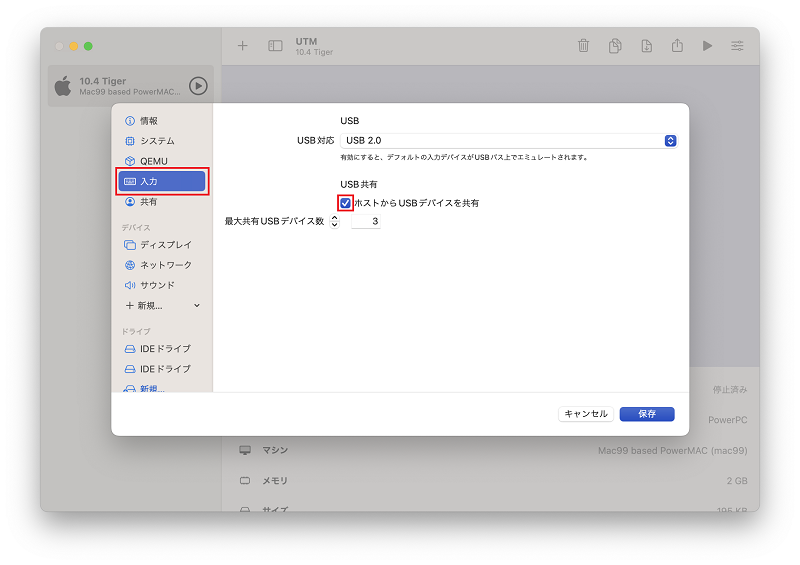This screenshot has height=565, width=800.
Task: Open the 共有 settings section
Action: coord(161,202)
